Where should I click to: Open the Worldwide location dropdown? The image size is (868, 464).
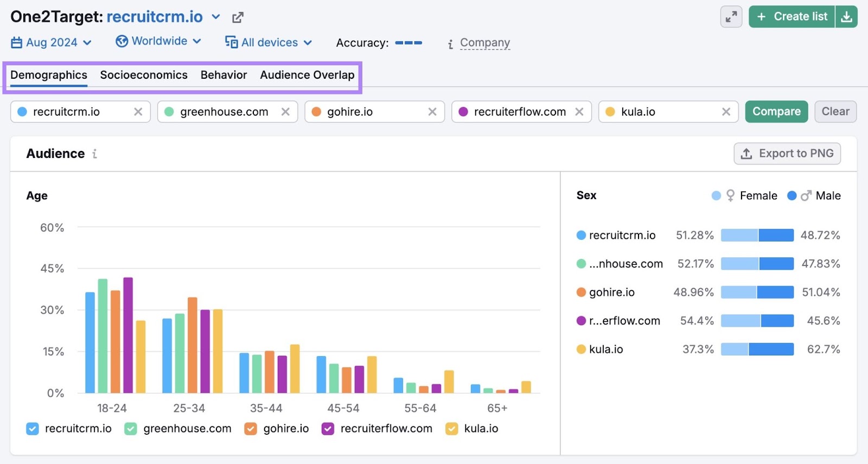[158, 41]
